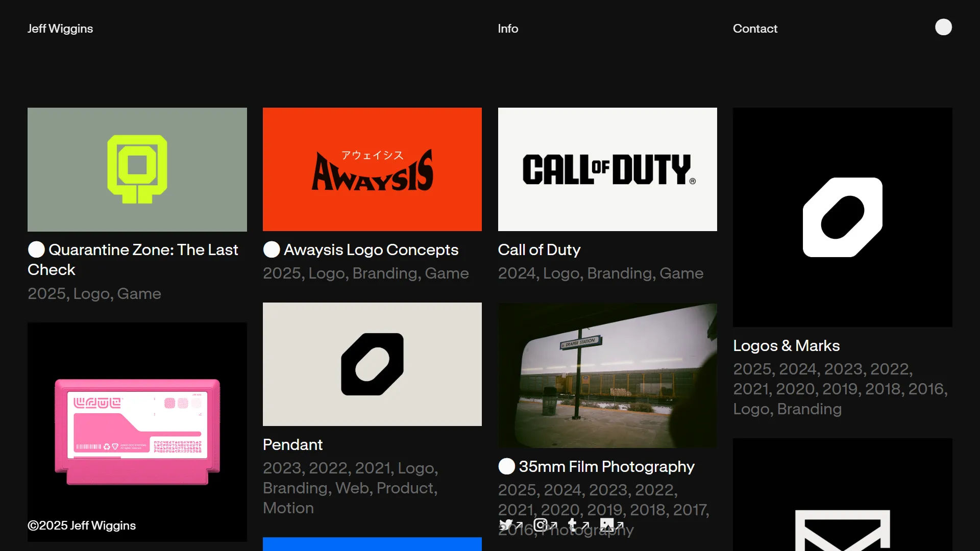Open the Call of Duty logo thumbnail

(607, 169)
